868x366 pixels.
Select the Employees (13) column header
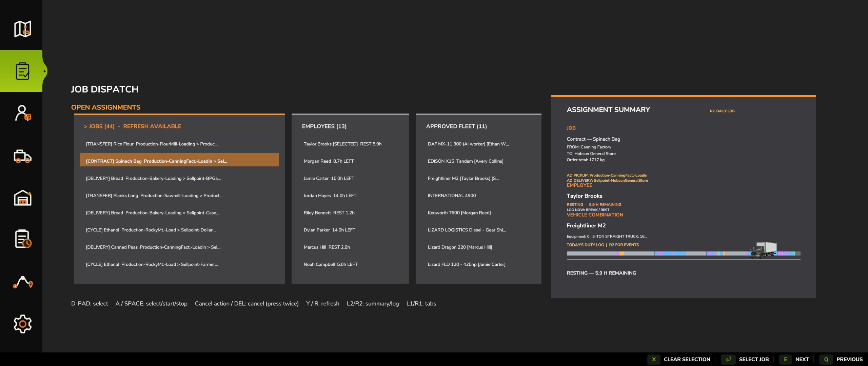[x=324, y=126]
